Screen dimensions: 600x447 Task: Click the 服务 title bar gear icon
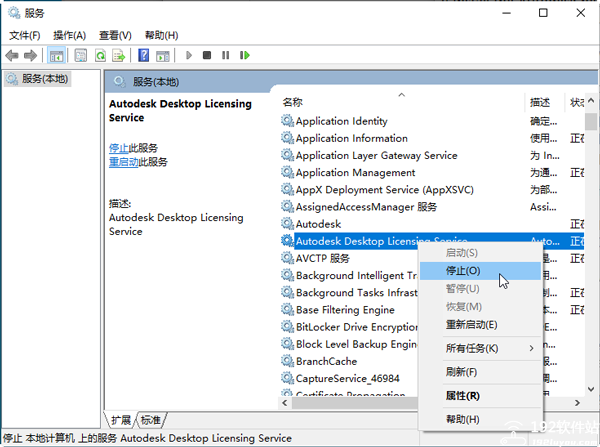click(14, 13)
